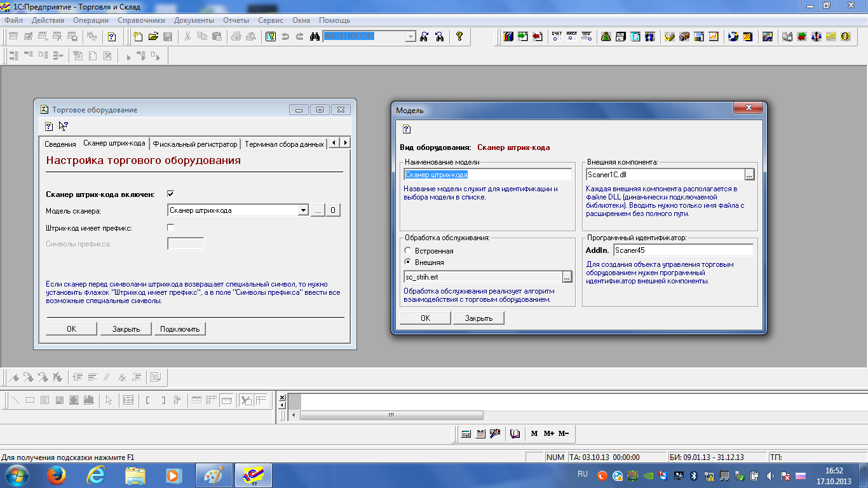Click the Redo arrow toolbar icon
The image size is (868, 488).
(x=300, y=37)
